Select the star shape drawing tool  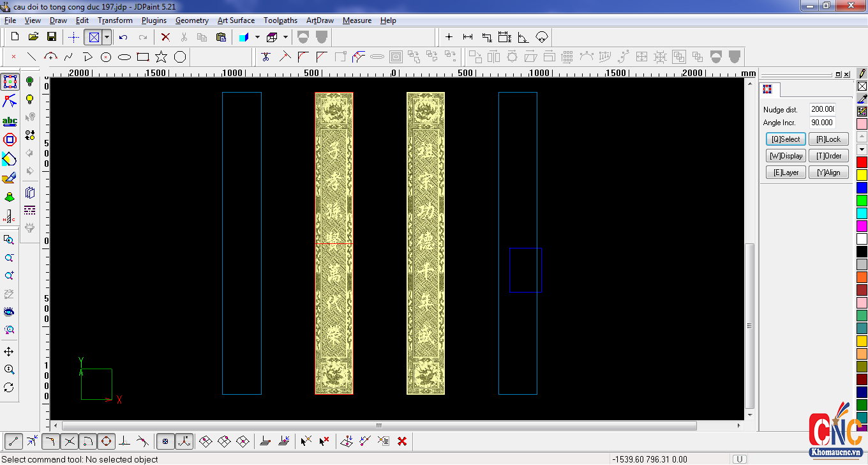coord(161,57)
